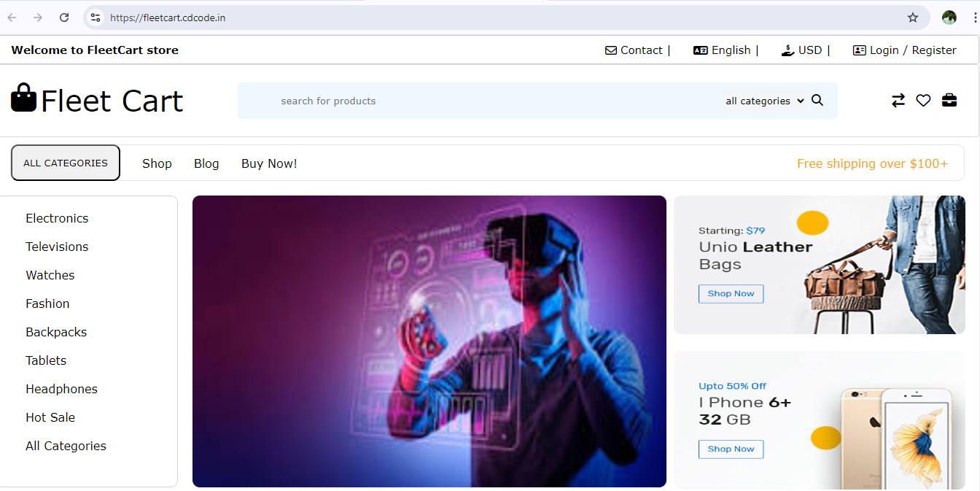Click Shop Now on Leather Bags banner
The width and height of the screenshot is (980, 491).
coord(731,293)
